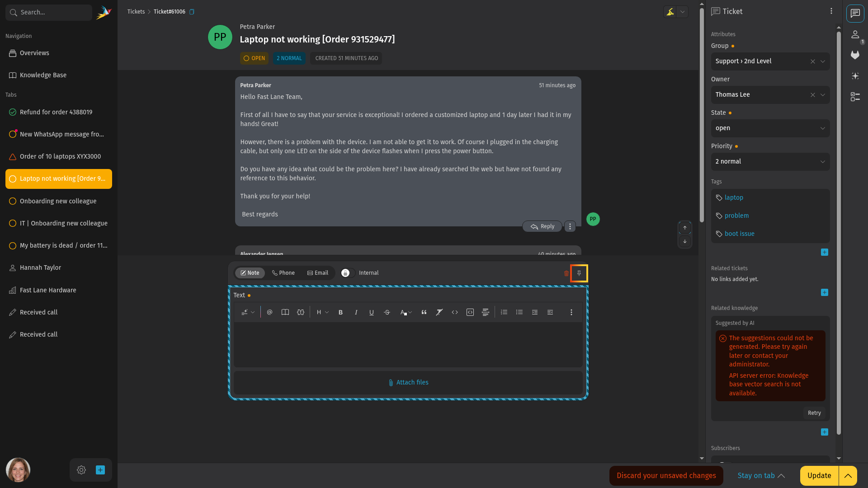Toggle the Internal visibility switch

coord(348,273)
